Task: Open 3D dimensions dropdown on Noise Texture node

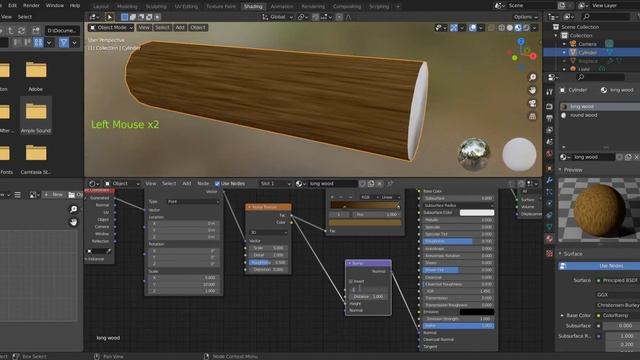Action: click(268, 232)
